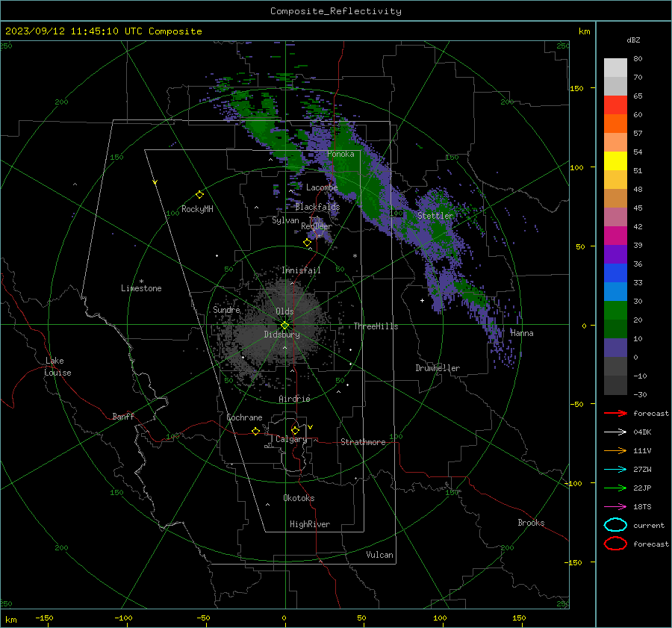Click the Blackfalds city label
The height and width of the screenshot is (628, 672).
[x=317, y=207]
